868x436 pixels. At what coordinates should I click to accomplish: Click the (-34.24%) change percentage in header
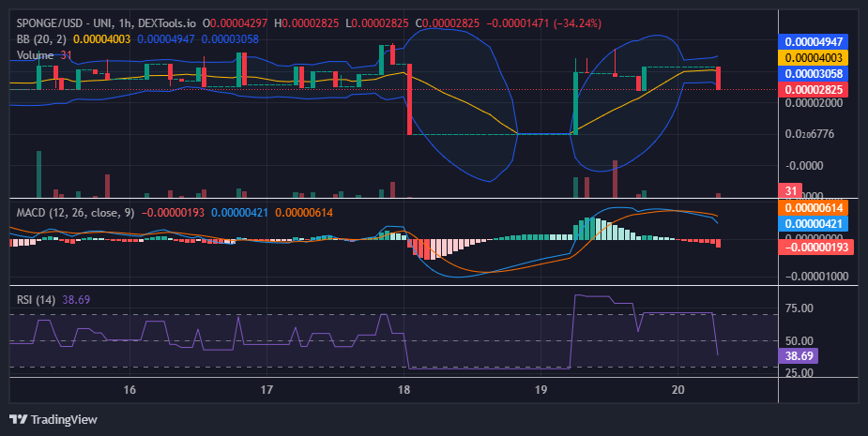(x=577, y=23)
